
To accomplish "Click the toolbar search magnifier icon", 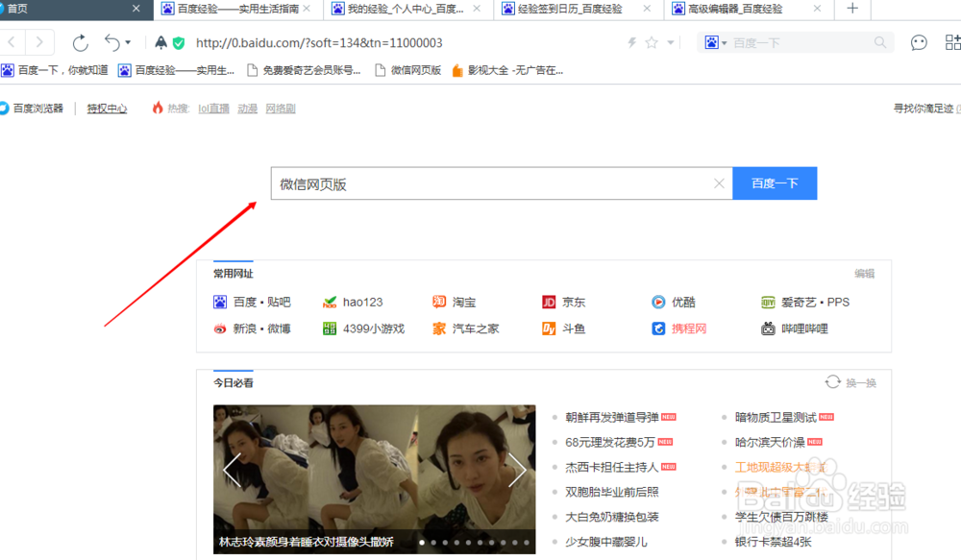I will click(x=880, y=42).
